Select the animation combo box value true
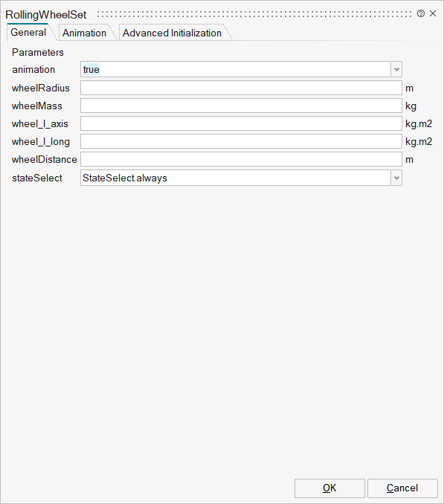This screenshot has height=504, width=444. pyautogui.click(x=235, y=69)
